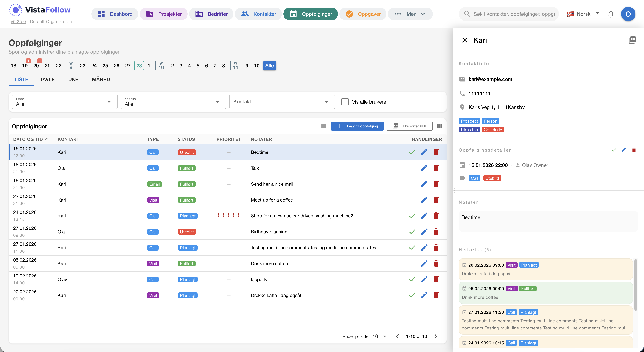This screenshot has width=644, height=352.
Task: Toggle table density view icon
Action: click(324, 126)
